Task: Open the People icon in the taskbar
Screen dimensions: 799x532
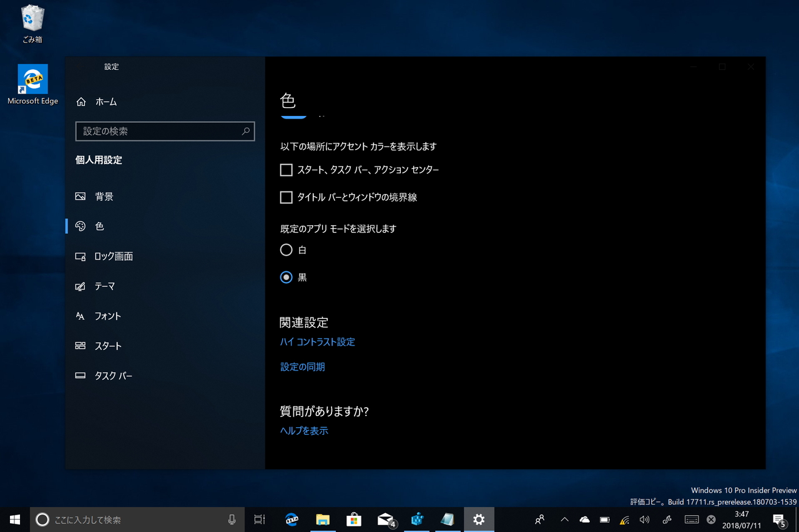Action: point(540,520)
